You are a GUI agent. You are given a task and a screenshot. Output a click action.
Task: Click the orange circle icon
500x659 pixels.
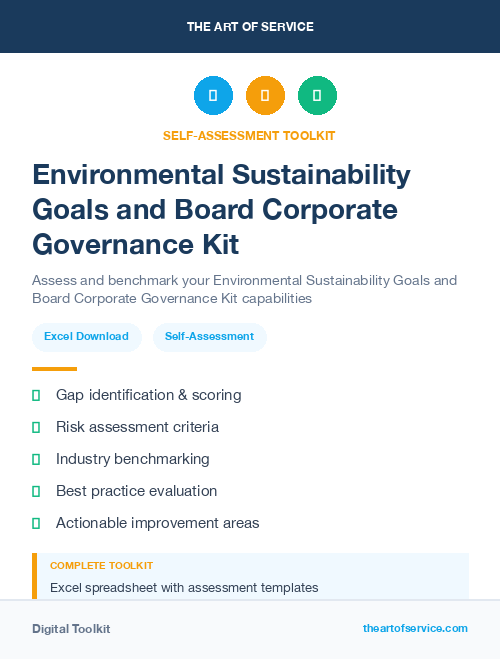click(x=265, y=95)
